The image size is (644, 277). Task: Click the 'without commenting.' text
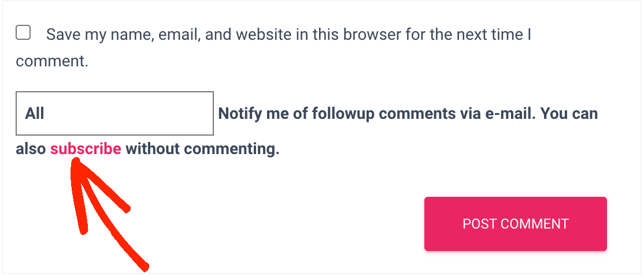point(202,149)
